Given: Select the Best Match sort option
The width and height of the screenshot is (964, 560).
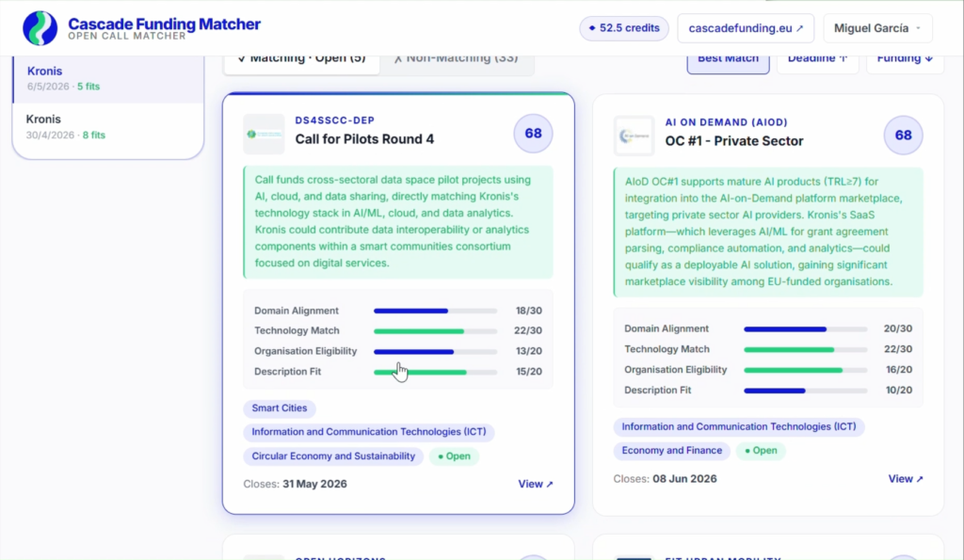Looking at the screenshot, I should (x=728, y=59).
